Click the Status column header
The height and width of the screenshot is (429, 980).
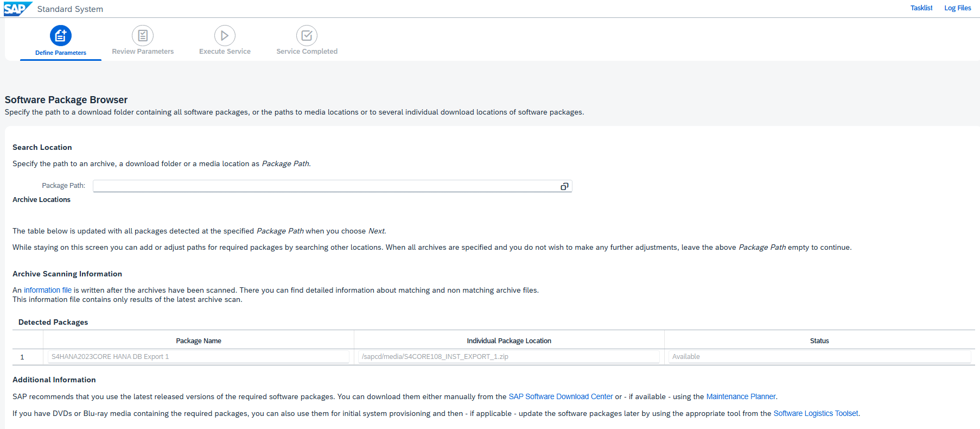[x=819, y=341]
